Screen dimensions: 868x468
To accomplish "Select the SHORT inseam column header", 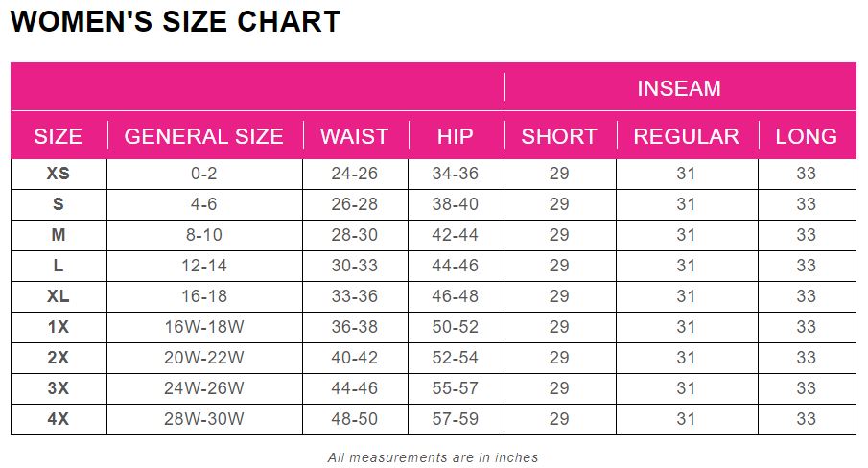I will 559,136.
